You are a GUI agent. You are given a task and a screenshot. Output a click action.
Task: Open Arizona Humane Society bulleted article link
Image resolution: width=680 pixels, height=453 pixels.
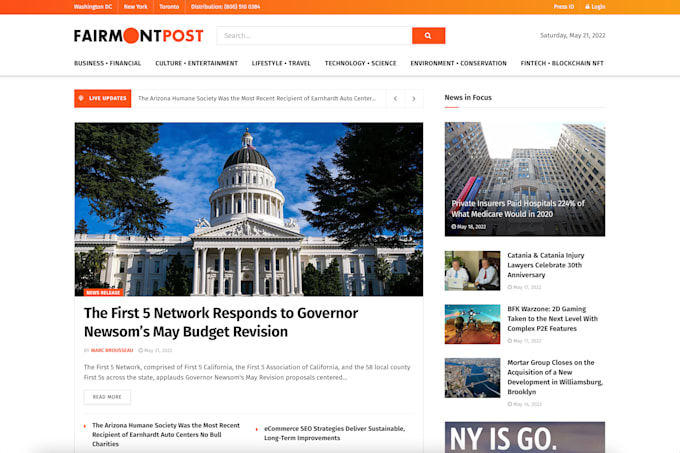tap(166, 435)
